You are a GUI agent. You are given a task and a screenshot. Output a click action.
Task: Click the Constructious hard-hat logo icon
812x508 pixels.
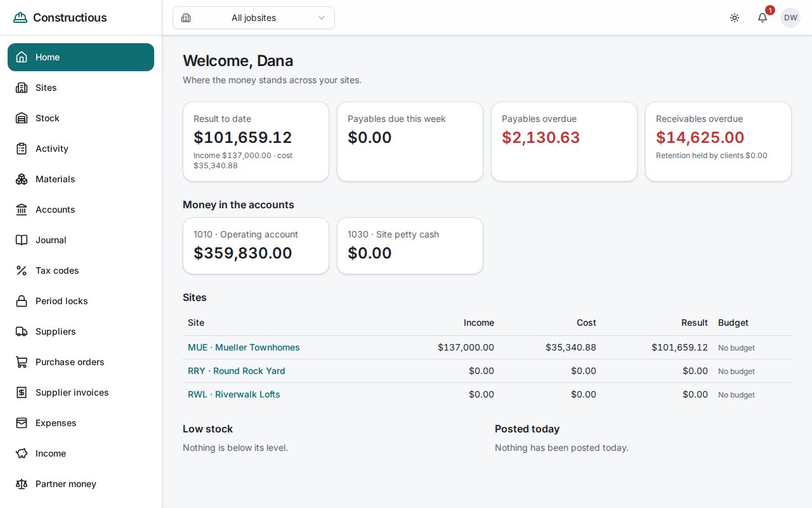click(x=20, y=18)
